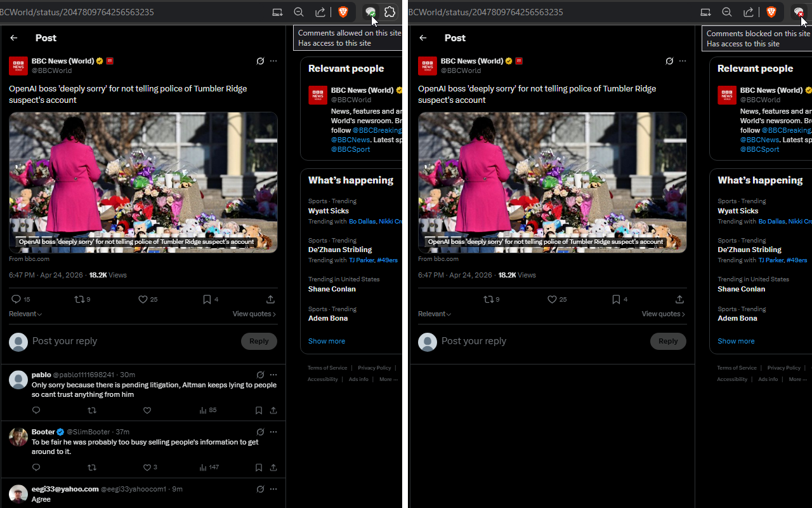Click the Reply button in right window

(x=668, y=341)
